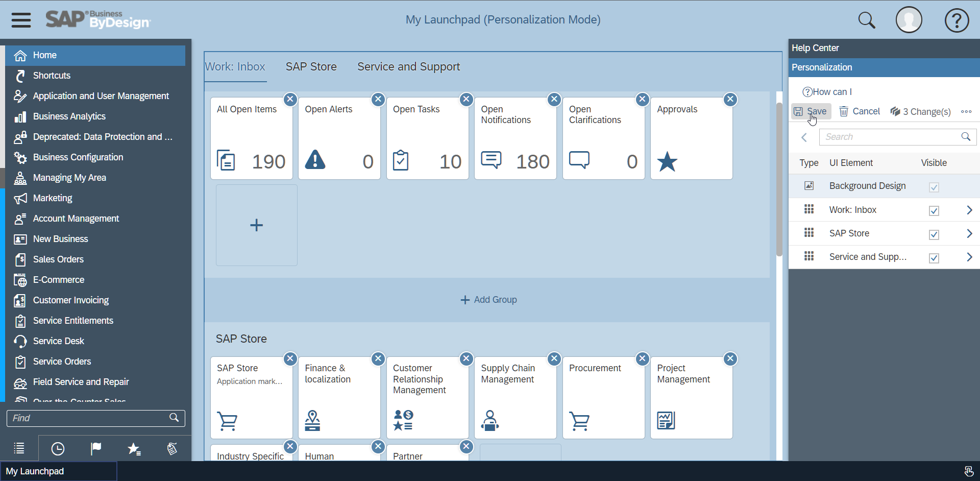Click the Work: Inbox grid icon
The image size is (980, 481).
pyautogui.click(x=809, y=209)
